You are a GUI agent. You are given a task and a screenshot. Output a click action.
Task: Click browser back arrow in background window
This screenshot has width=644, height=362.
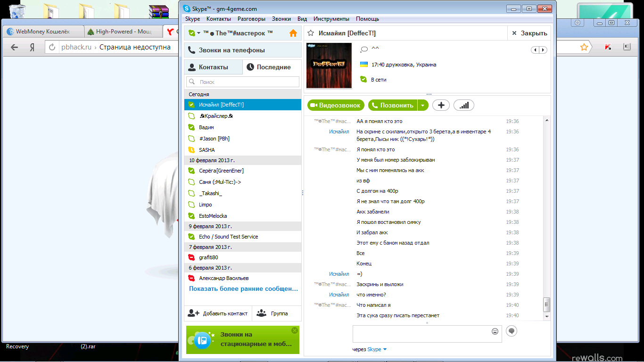pyautogui.click(x=15, y=47)
